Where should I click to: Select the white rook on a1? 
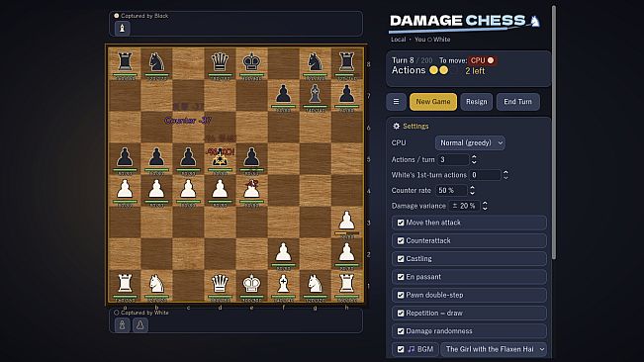coord(125,284)
